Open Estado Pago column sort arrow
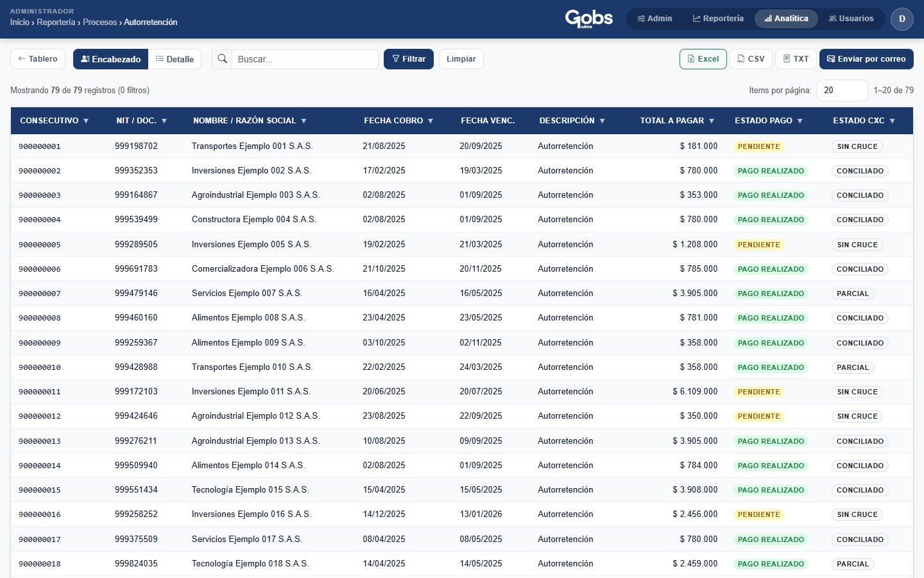 click(800, 121)
